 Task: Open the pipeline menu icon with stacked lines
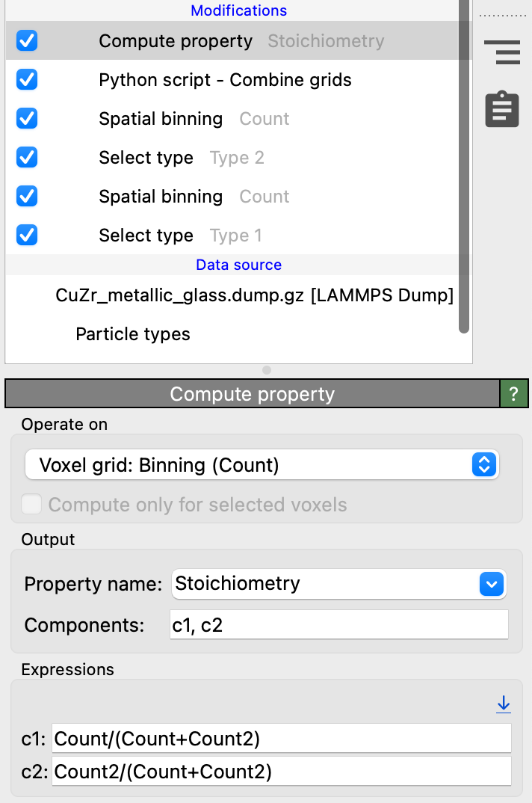(x=502, y=52)
